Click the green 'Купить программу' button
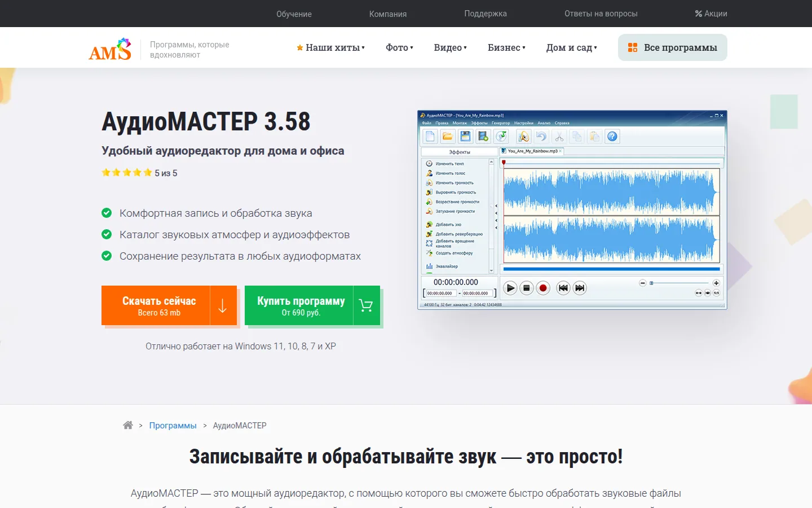Viewport: 812px width, 508px height. pos(312,305)
